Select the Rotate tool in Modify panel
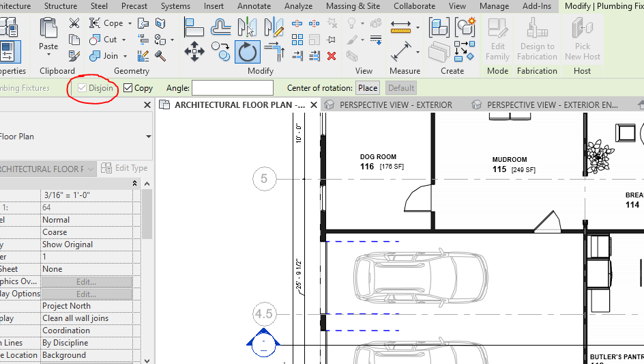 247,52
